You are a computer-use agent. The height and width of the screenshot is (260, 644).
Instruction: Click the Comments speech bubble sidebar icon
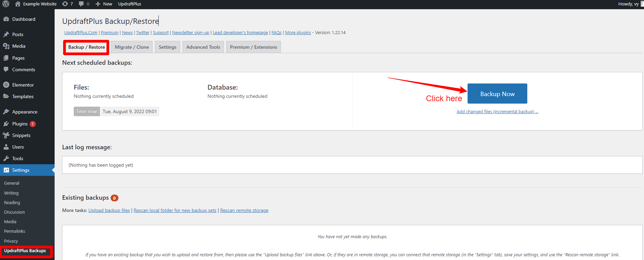pos(6,70)
